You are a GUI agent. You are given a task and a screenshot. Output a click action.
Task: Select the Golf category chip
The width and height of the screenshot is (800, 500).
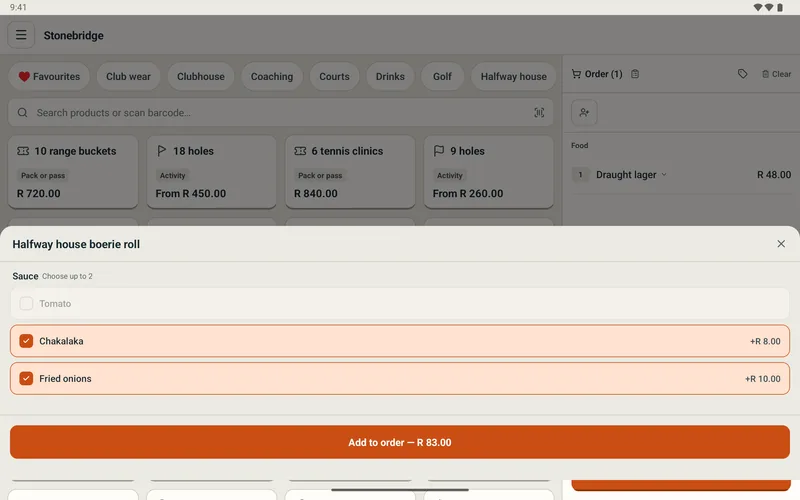[x=442, y=77]
